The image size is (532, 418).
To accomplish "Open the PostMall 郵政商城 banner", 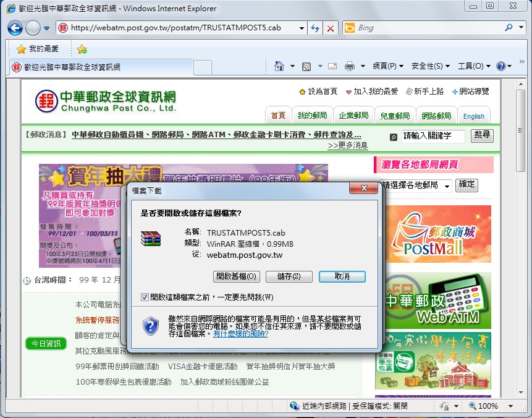I will pyautogui.click(x=437, y=234).
